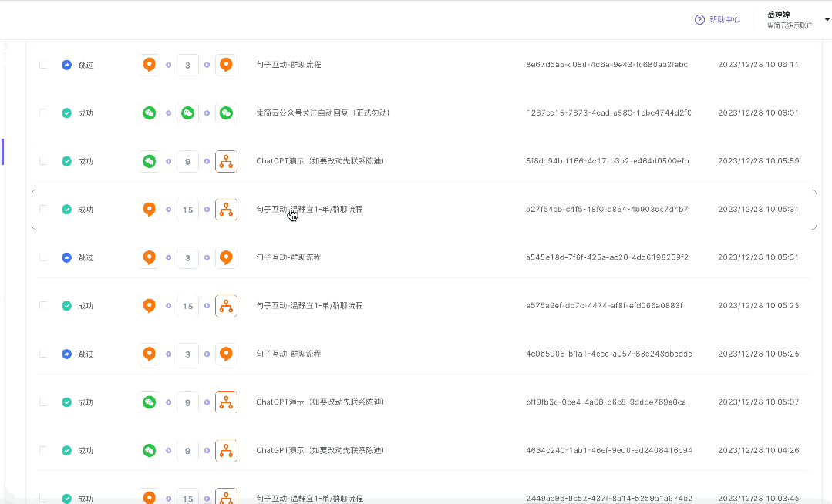This screenshot has width=832, height=504.
Task: Click 成功 status label of 4634c240 row
Action: [x=86, y=450]
